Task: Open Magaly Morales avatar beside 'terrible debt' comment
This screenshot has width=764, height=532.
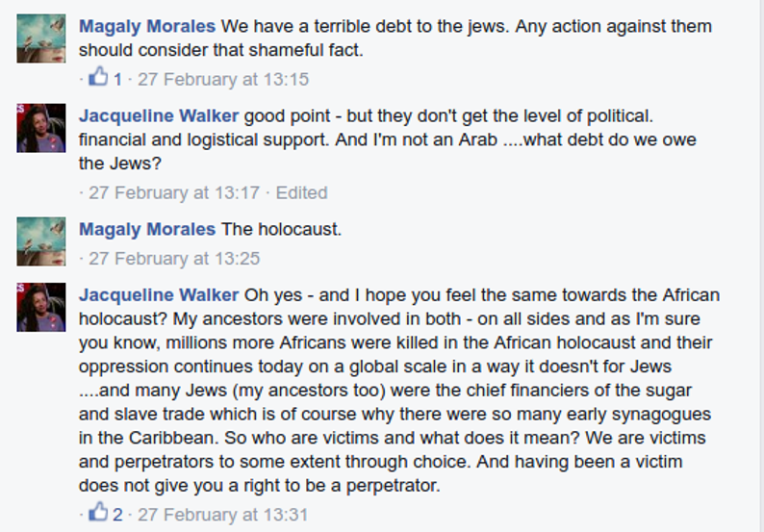Action: click(41, 38)
